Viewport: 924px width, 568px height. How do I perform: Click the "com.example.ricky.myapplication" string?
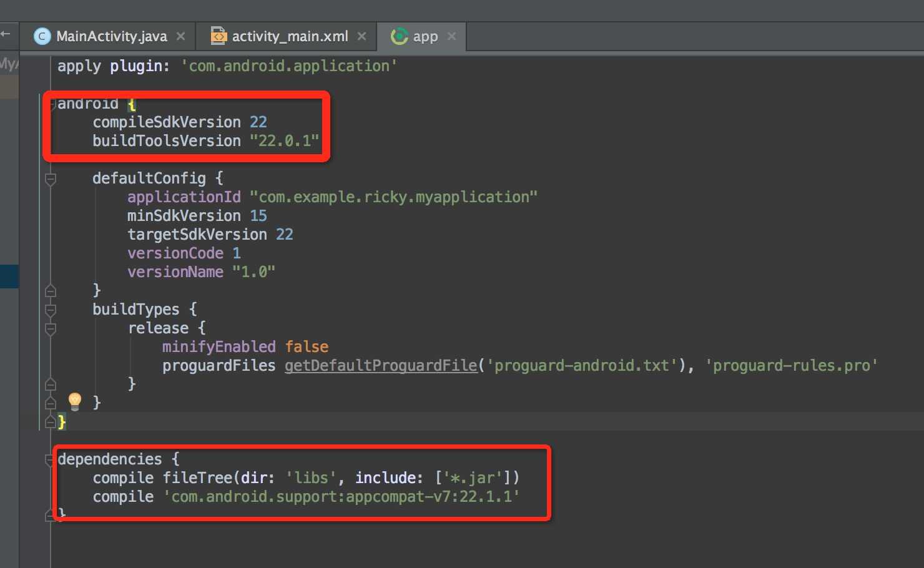point(394,197)
